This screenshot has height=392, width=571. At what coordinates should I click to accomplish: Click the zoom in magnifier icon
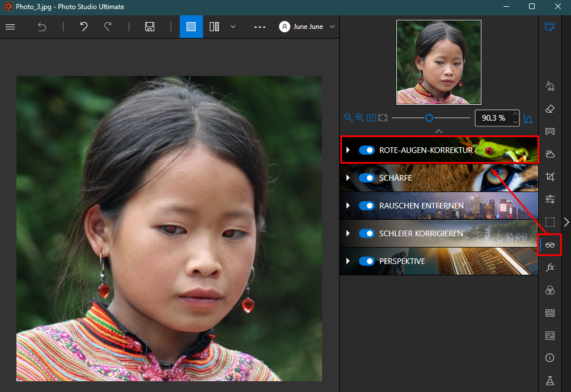(x=359, y=118)
